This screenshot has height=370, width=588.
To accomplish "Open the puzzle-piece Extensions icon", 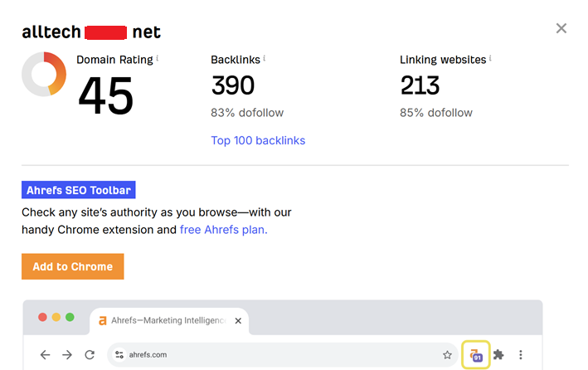I will coord(498,354).
